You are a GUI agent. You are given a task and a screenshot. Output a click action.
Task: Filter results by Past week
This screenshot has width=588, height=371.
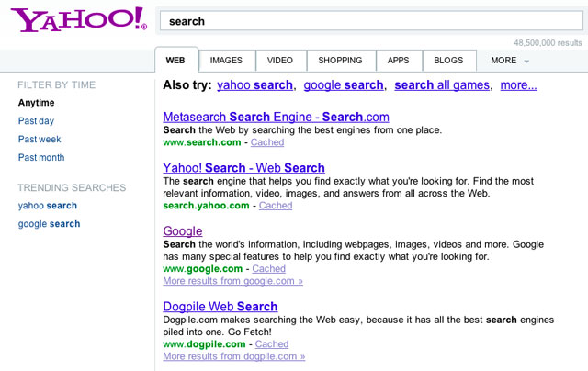coord(40,139)
